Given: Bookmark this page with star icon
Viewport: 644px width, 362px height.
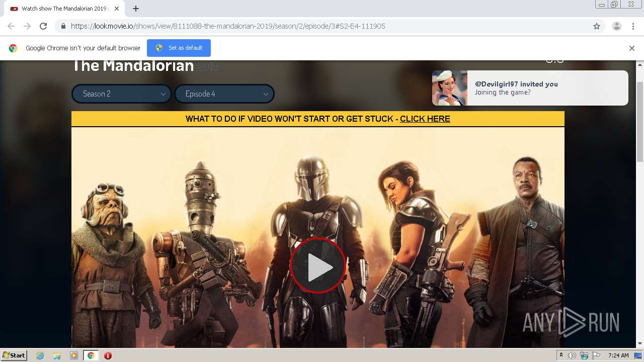Looking at the screenshot, I should 597,26.
